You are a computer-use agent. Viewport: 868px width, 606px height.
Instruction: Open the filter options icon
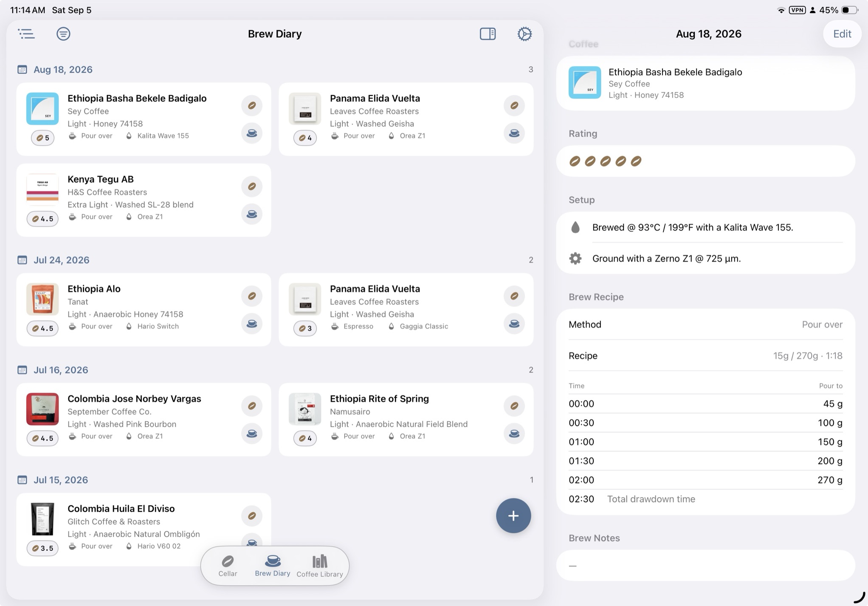coord(63,34)
